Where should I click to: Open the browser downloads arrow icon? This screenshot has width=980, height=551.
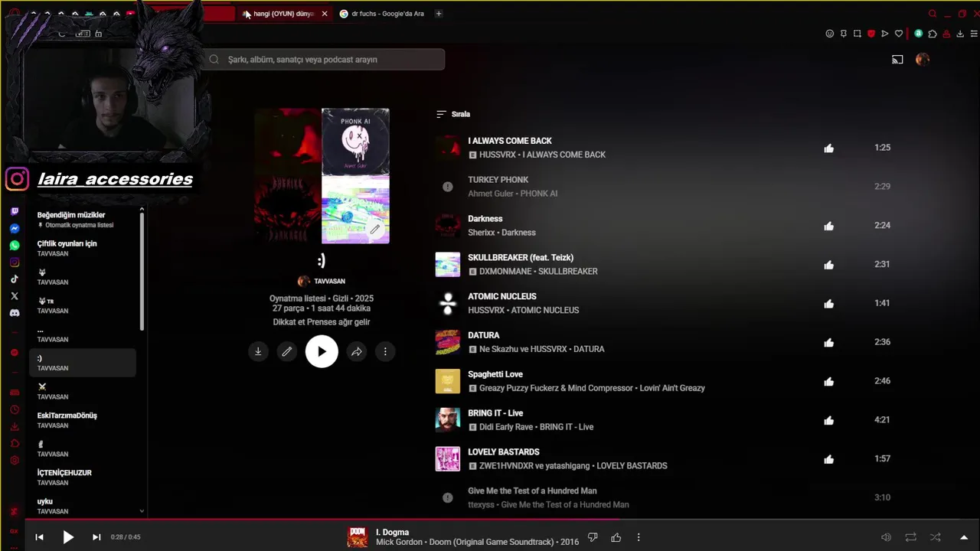(x=960, y=34)
